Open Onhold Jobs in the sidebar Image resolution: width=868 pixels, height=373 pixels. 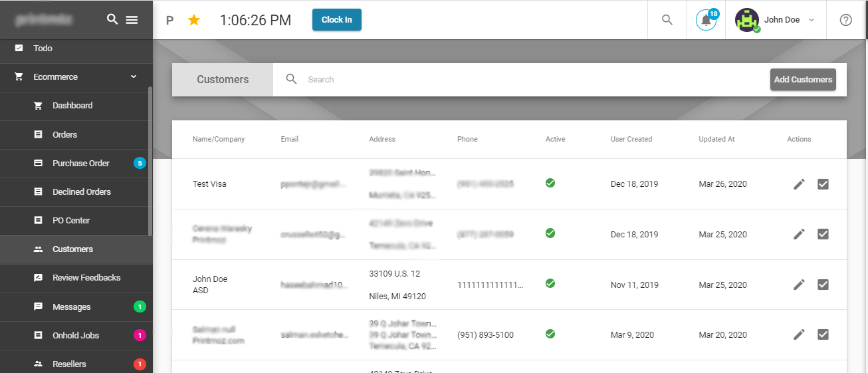[x=76, y=335]
